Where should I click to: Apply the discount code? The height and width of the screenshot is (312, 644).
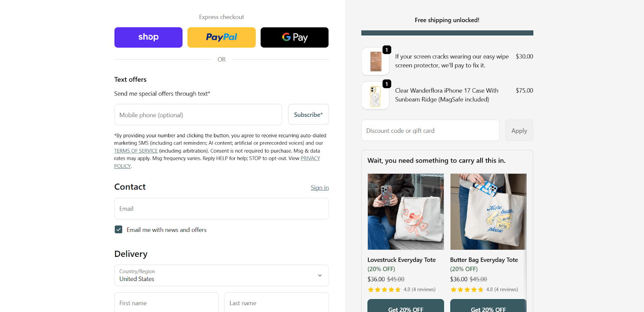pyautogui.click(x=518, y=130)
